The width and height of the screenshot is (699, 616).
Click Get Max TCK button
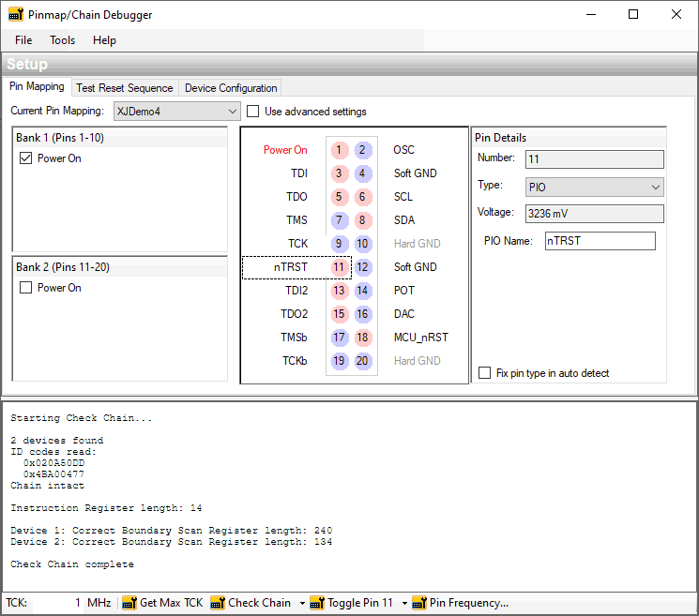coord(162,603)
